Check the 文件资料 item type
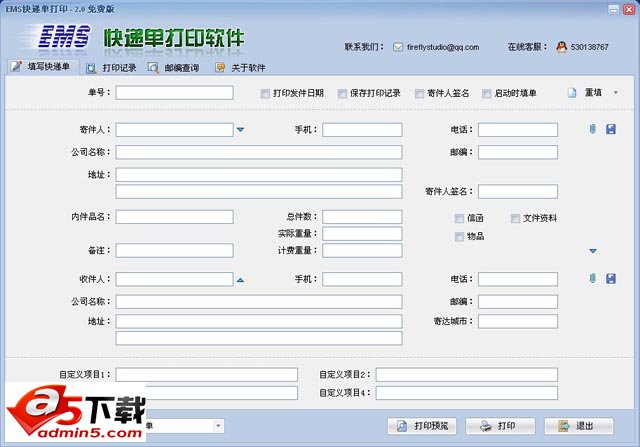 [x=516, y=218]
